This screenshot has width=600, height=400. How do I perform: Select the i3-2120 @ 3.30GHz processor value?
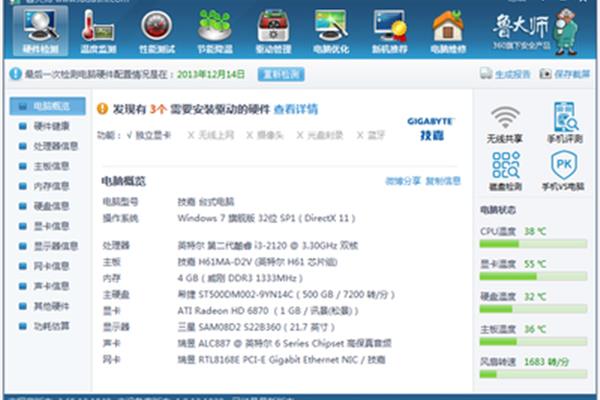click(268, 245)
